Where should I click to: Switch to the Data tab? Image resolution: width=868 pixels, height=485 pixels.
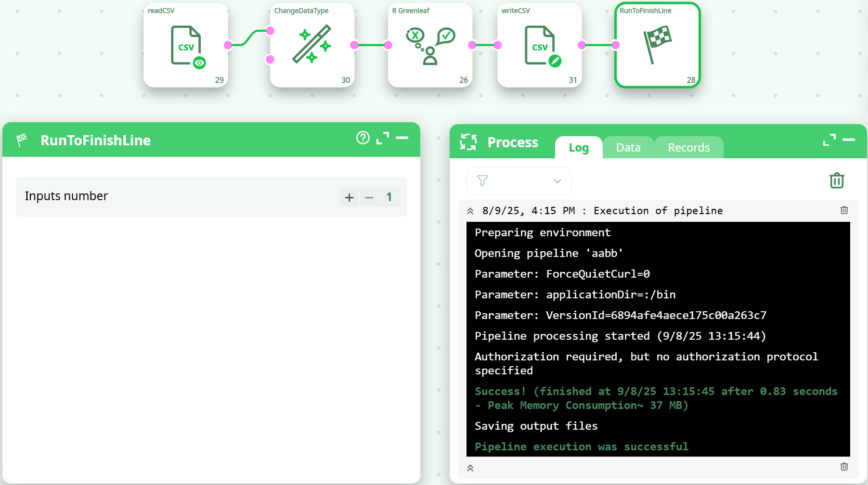tap(628, 148)
